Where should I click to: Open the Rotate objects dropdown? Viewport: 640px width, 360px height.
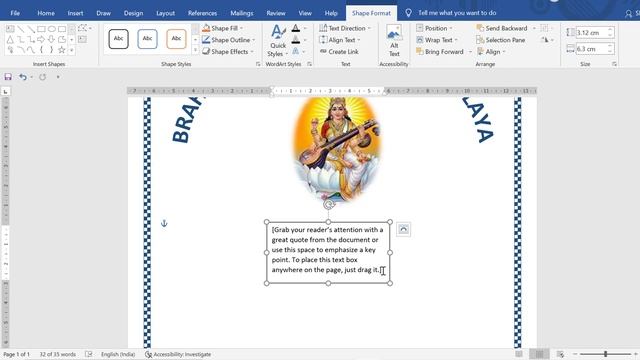pyautogui.click(x=547, y=40)
